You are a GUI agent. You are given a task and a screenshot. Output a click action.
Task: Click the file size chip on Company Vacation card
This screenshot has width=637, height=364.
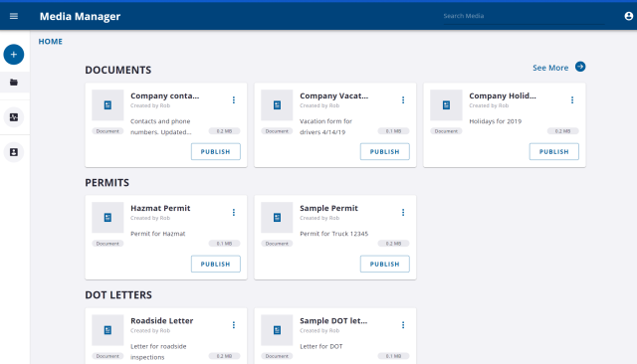393,131
